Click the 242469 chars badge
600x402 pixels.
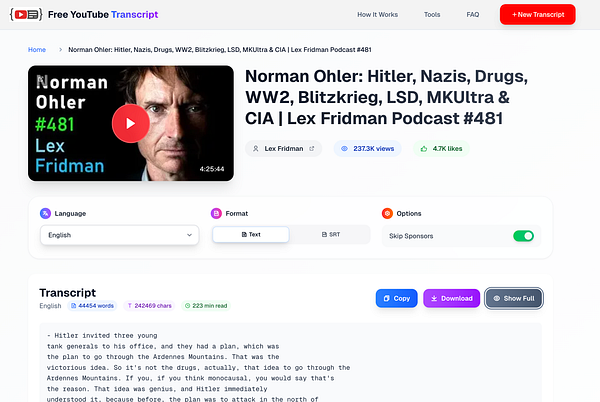149,306
